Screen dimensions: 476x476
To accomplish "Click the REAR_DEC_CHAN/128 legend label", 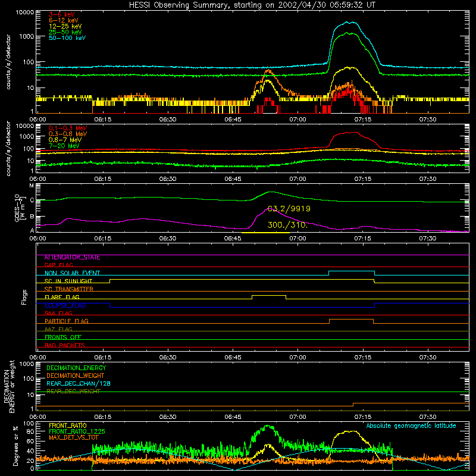I will [79, 383].
